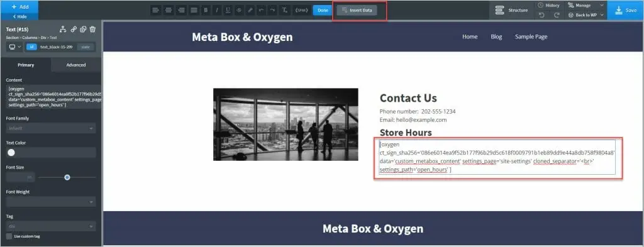Open the History panel
This screenshot has width=644, height=247.
[x=548, y=5]
